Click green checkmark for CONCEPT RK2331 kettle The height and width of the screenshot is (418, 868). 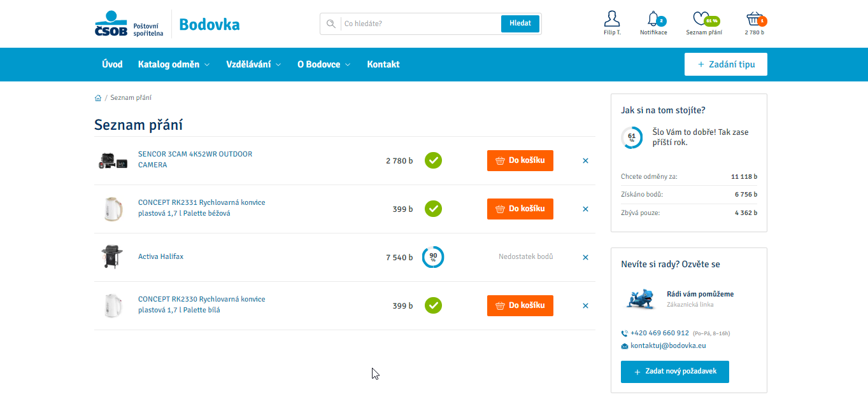[x=434, y=209]
